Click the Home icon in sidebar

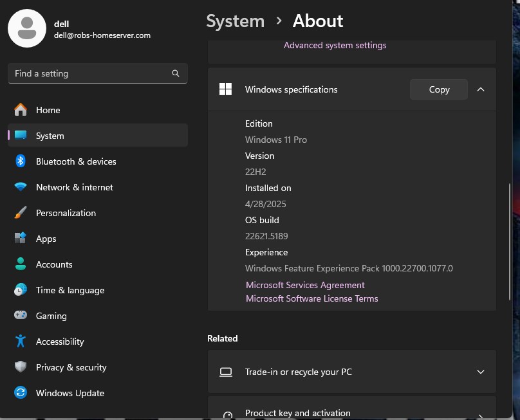coord(21,110)
